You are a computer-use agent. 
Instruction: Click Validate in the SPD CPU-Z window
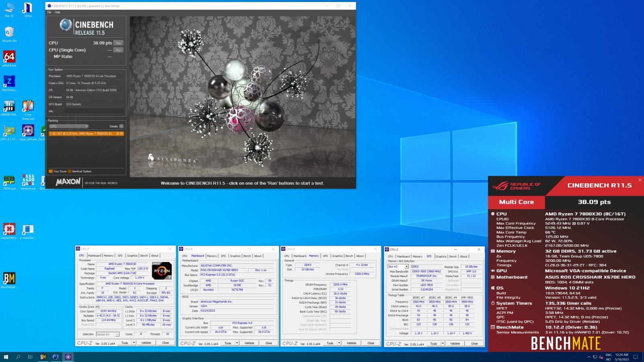(455, 343)
